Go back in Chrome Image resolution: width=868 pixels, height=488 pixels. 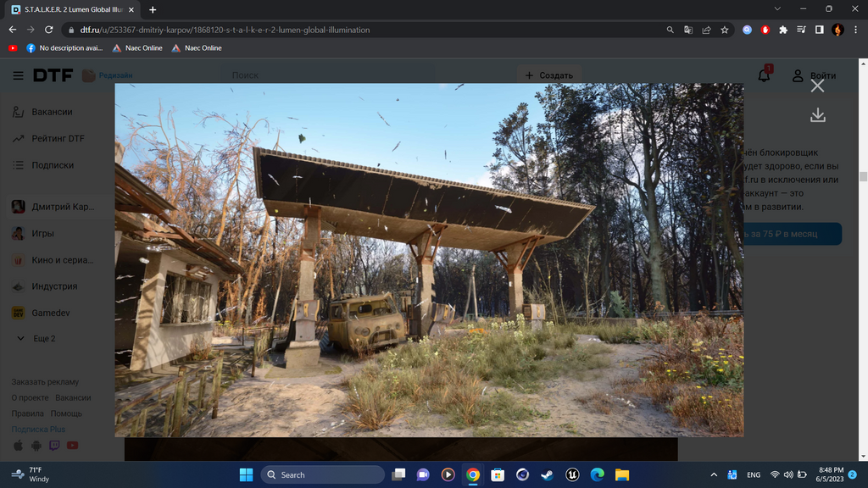12,30
